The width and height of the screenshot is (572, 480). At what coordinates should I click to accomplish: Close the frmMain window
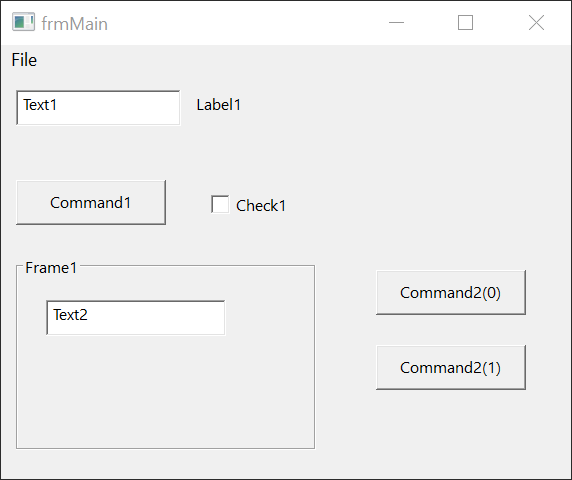click(x=536, y=23)
